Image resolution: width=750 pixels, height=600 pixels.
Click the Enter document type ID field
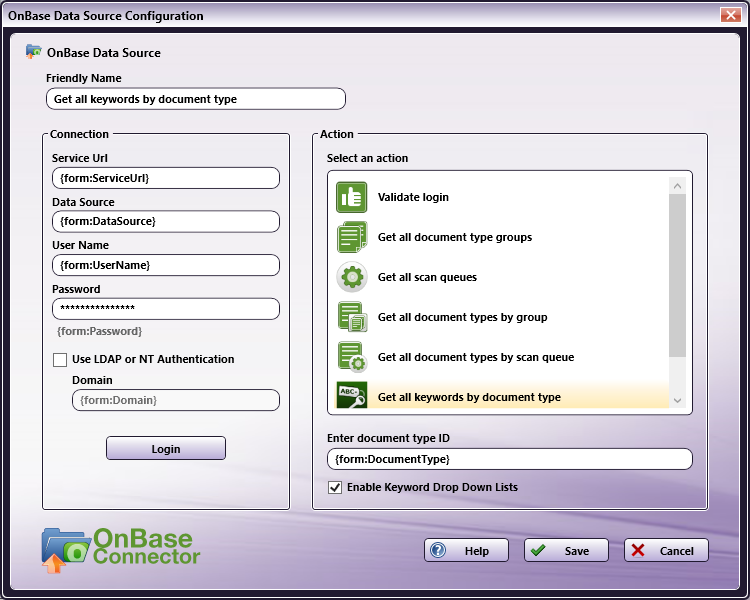pyautogui.click(x=509, y=459)
